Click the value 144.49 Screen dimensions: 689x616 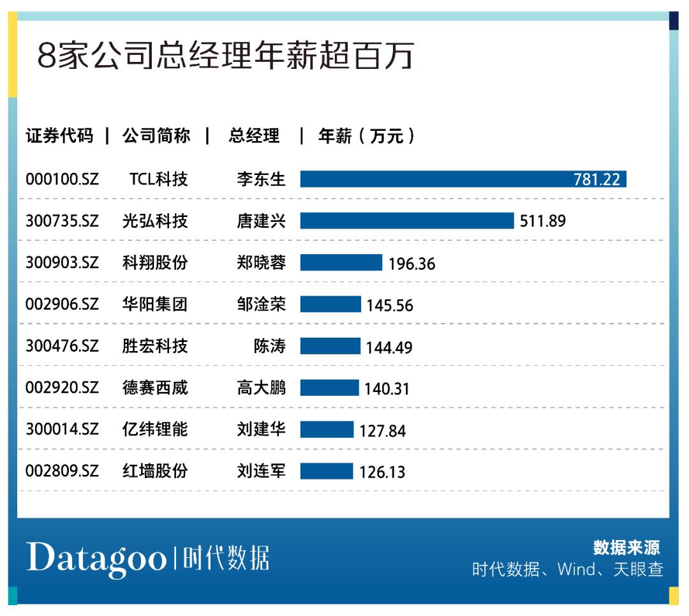click(x=389, y=348)
